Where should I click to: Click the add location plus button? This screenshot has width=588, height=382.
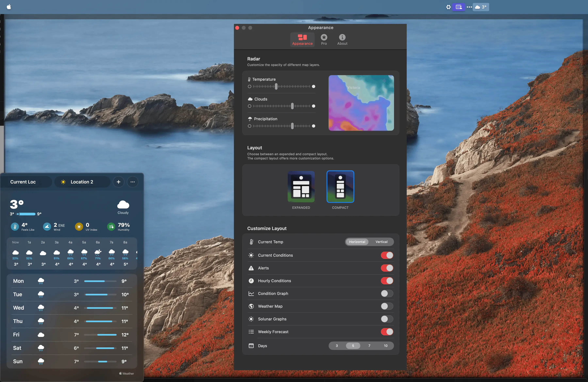[119, 182]
